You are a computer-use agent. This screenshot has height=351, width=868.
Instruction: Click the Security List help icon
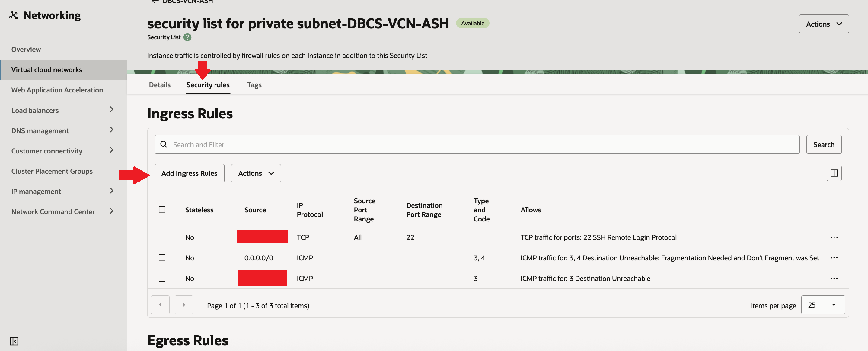click(187, 37)
